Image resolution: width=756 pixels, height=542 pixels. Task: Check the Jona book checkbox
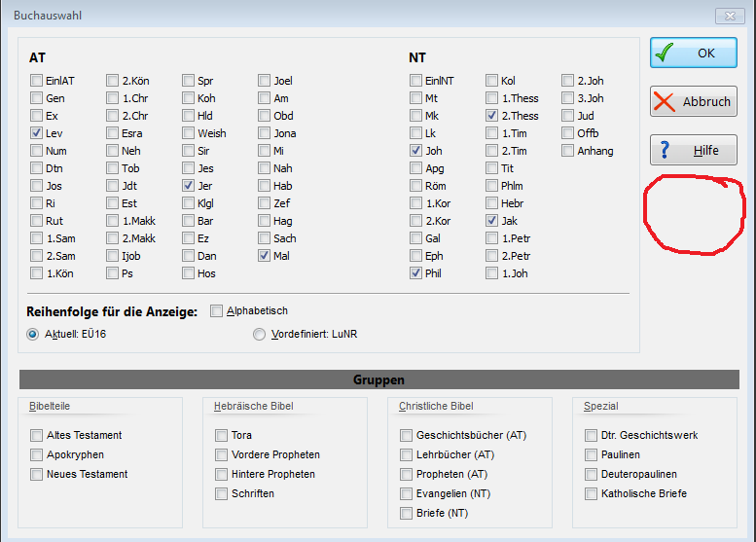point(264,133)
